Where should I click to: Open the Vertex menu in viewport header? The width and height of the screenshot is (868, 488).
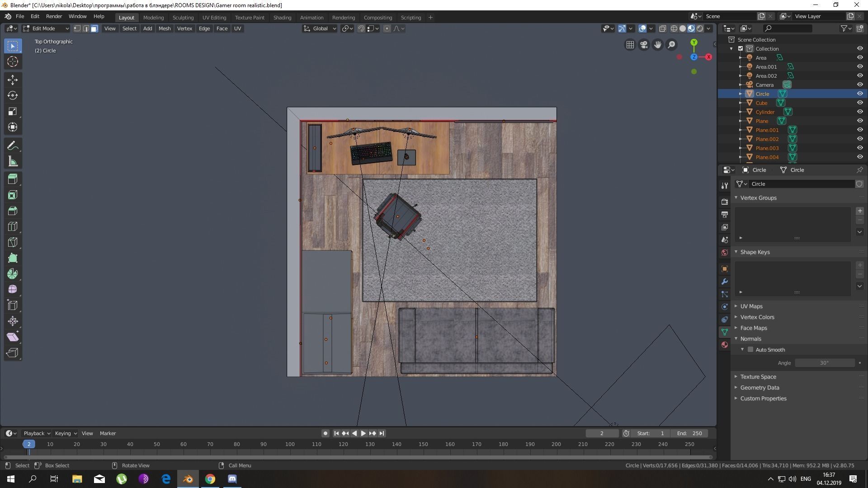[184, 28]
